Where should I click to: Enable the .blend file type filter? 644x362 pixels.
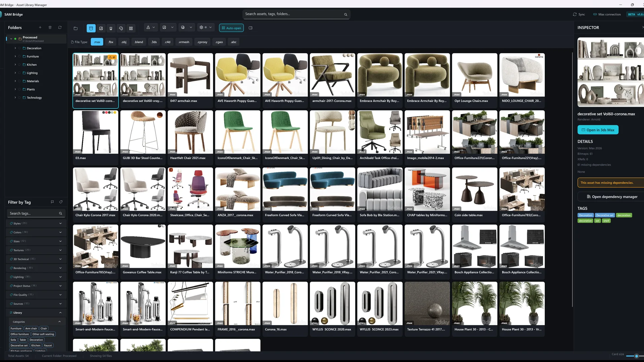point(139,42)
